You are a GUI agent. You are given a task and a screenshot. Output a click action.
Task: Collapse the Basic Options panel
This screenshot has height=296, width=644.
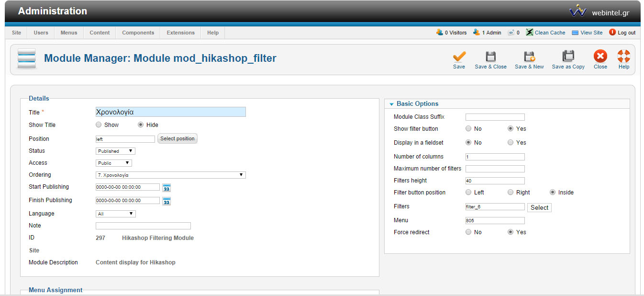pos(392,104)
